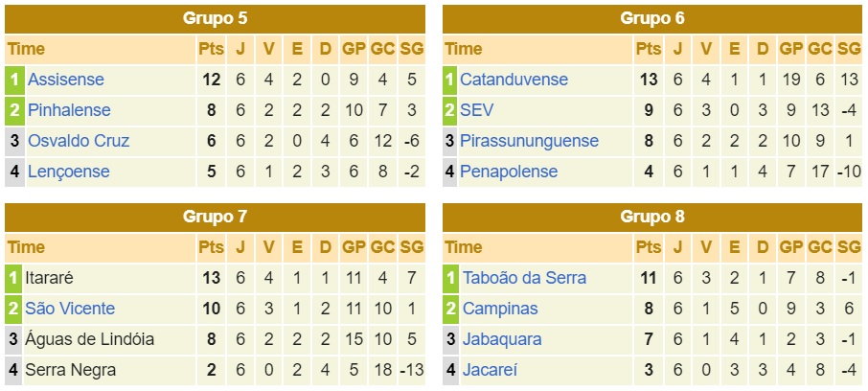Click Águas de Lindóia in Grupo 7
The image size is (868, 391).
pos(89,339)
